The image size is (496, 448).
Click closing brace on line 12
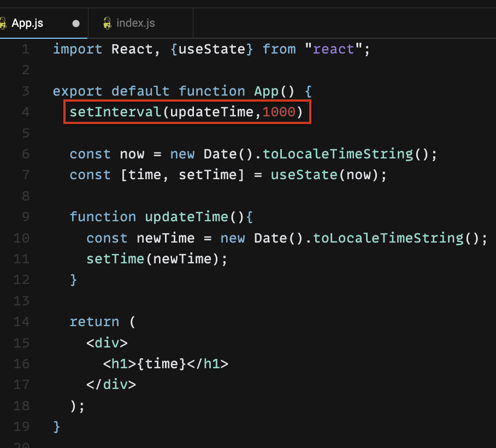[x=73, y=280]
